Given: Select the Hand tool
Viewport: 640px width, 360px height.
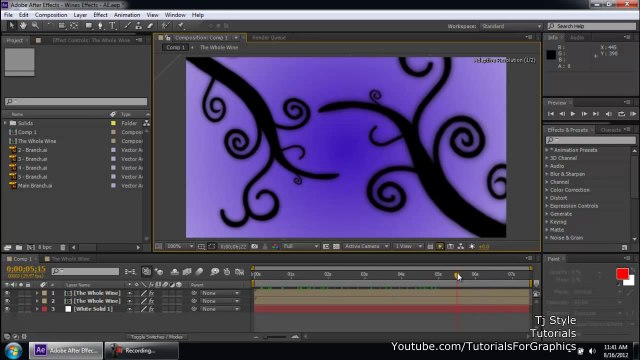Looking at the screenshot, I should pyautogui.click(x=23, y=26).
